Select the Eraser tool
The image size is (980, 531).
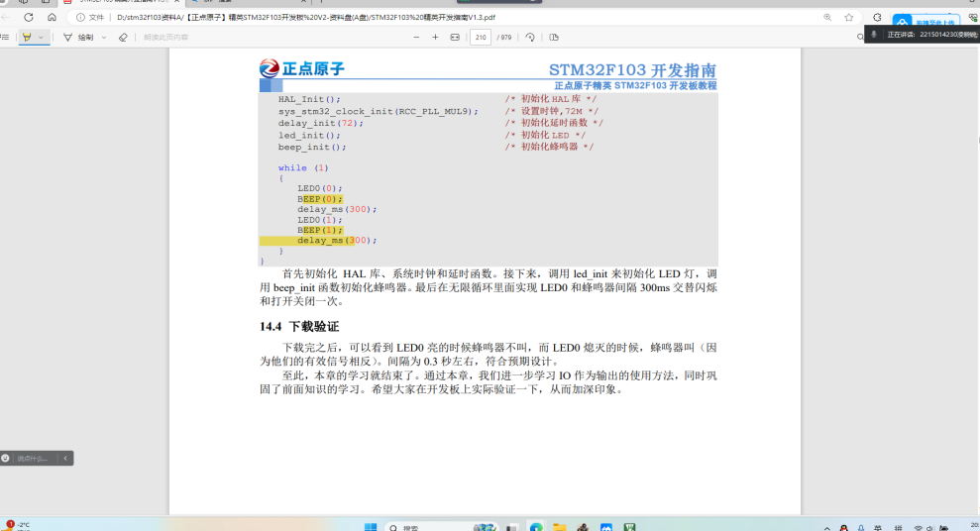124,37
